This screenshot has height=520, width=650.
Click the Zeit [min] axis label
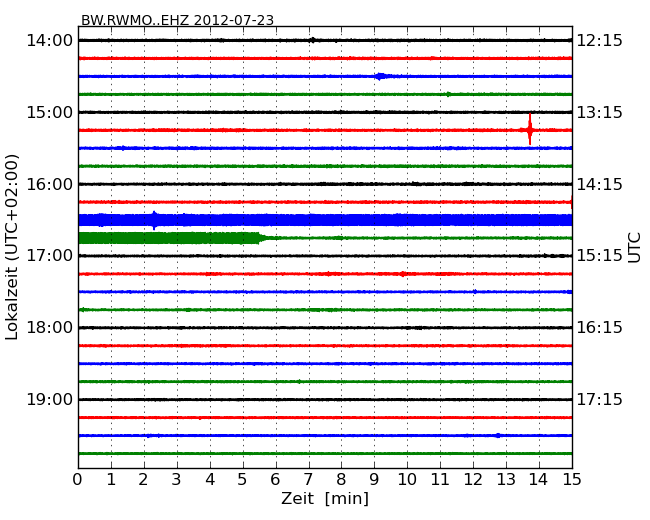[325, 498]
